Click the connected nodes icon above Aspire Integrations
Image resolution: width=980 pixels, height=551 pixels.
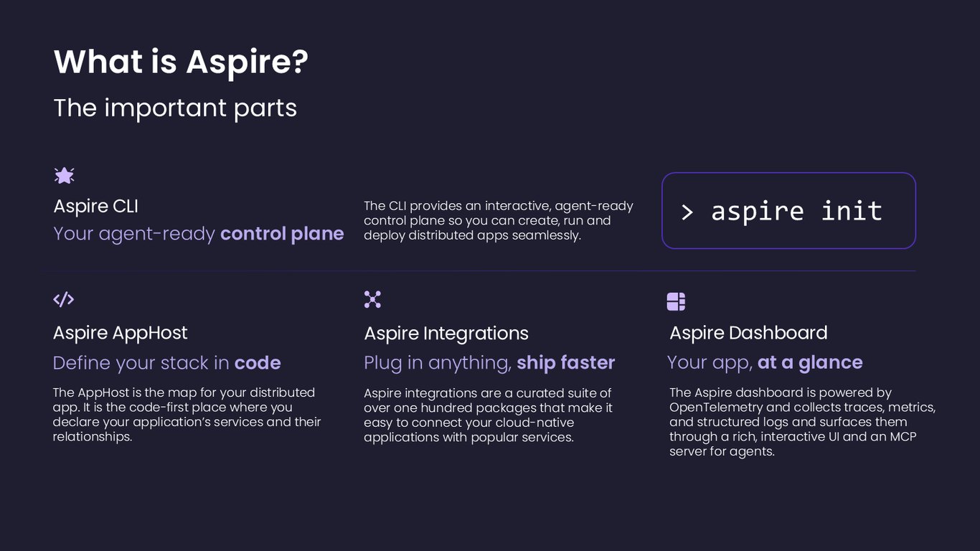(372, 299)
